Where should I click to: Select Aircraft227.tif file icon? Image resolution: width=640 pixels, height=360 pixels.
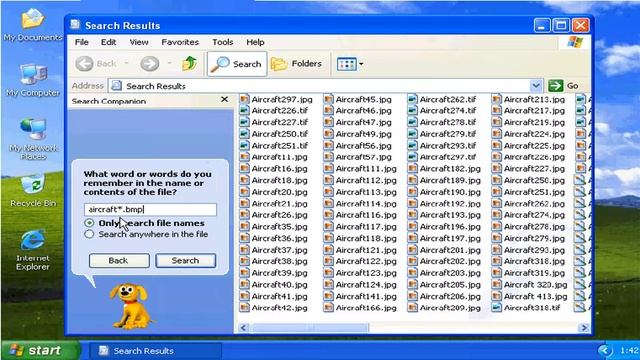click(244, 122)
